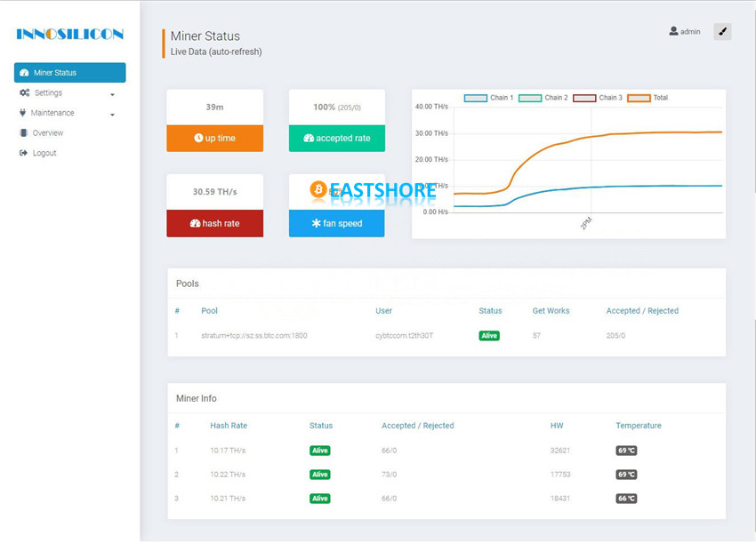Toggle Chain 3 legend in the chart
Screen dimensions: 756x543
coord(598,98)
